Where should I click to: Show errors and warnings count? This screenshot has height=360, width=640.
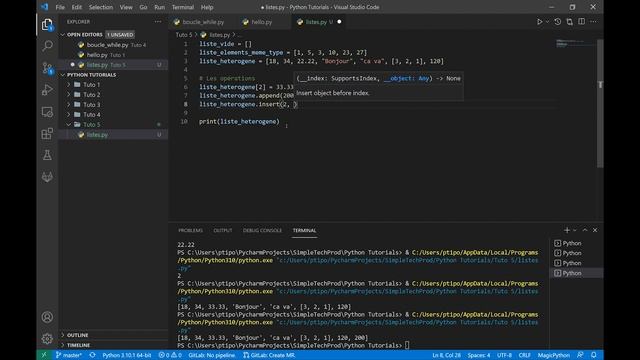[170, 355]
